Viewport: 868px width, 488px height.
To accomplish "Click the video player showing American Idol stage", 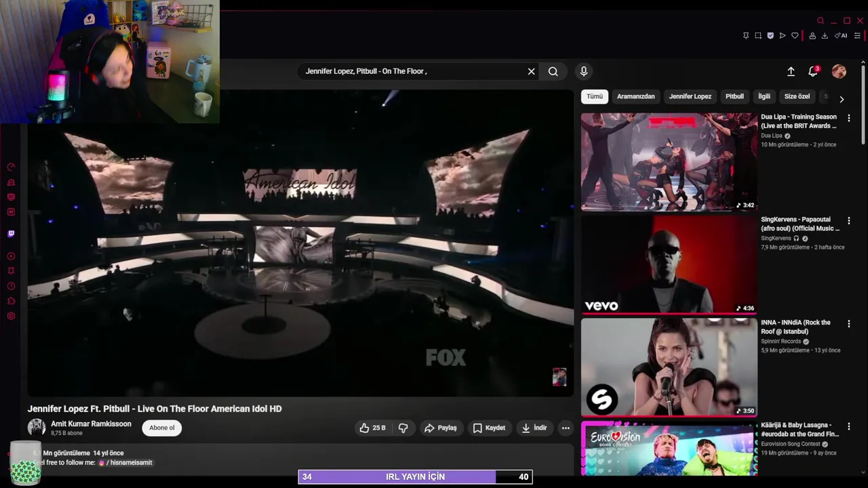I will click(x=300, y=243).
